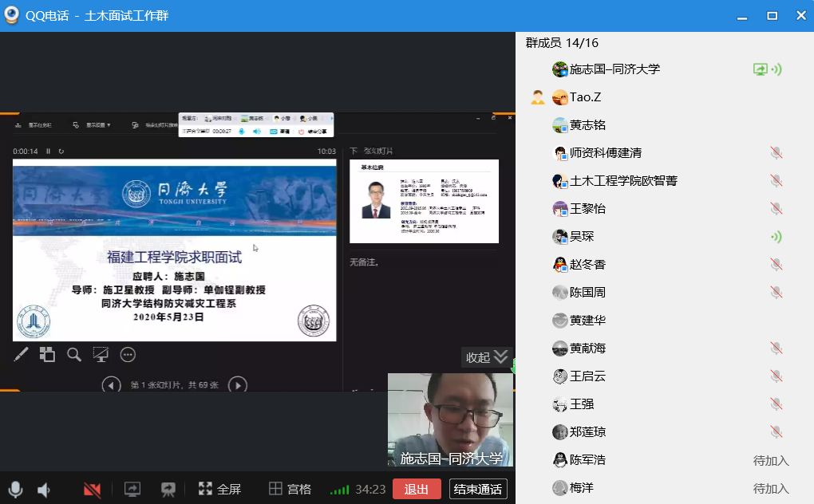Open the 显示设置 dropdown in presenter view
Viewport: 814px width, 504px height.
92,125
